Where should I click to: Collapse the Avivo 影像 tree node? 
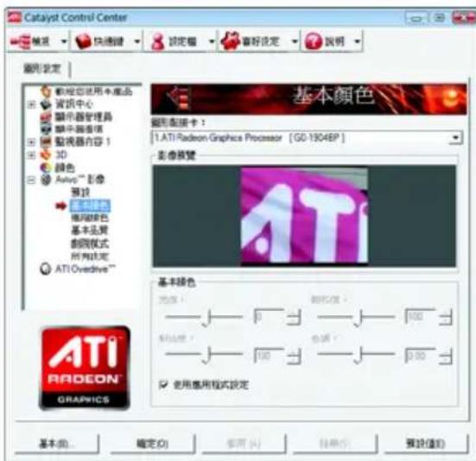point(31,180)
